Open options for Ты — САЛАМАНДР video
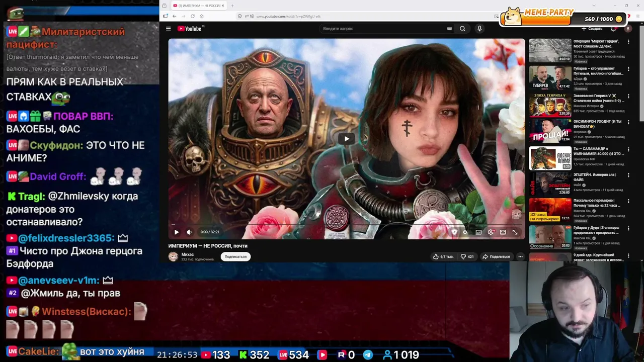This screenshot has height=362, width=644. (x=628, y=150)
